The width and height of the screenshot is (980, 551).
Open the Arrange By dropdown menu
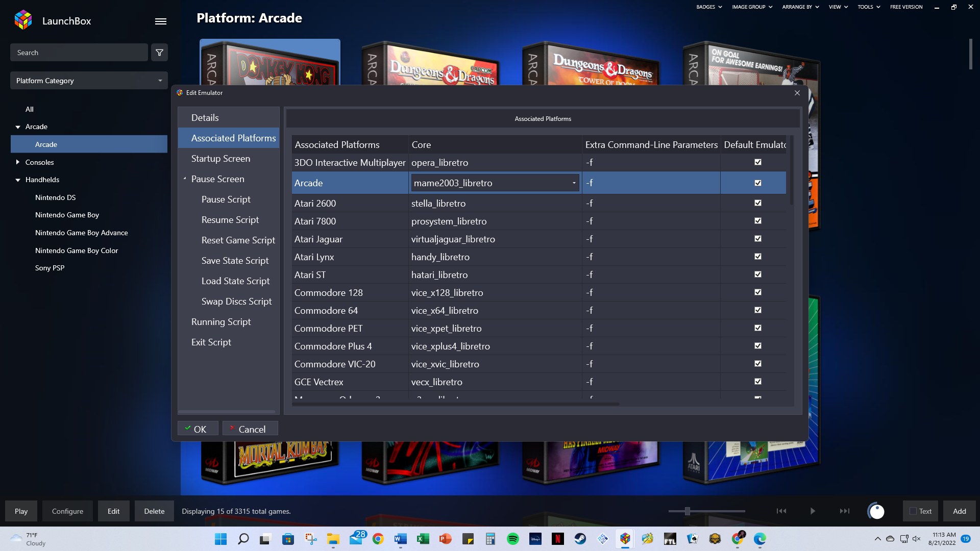(x=800, y=7)
